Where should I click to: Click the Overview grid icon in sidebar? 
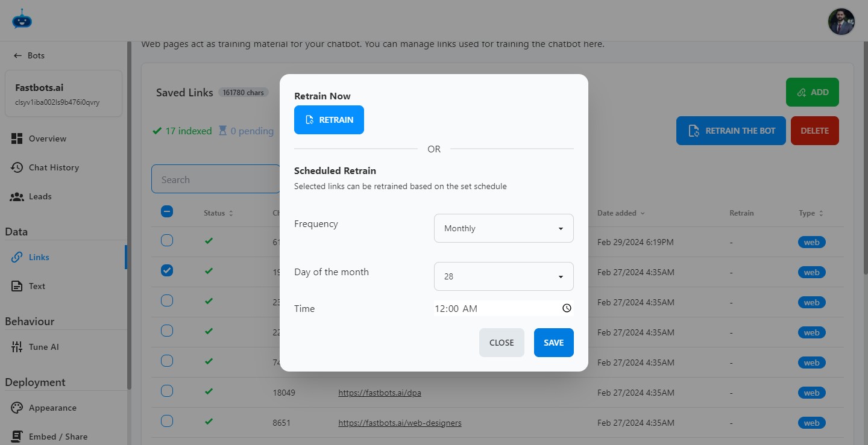click(x=17, y=138)
